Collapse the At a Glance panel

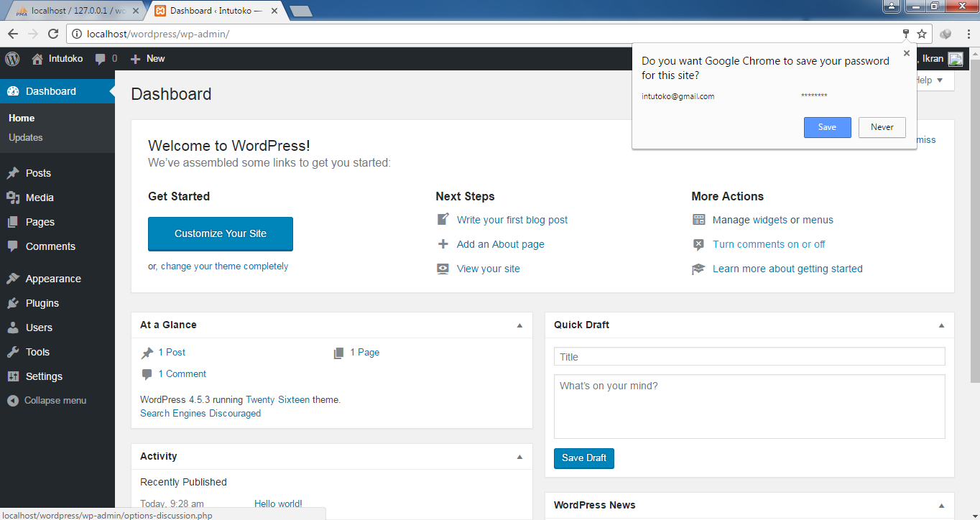point(519,325)
